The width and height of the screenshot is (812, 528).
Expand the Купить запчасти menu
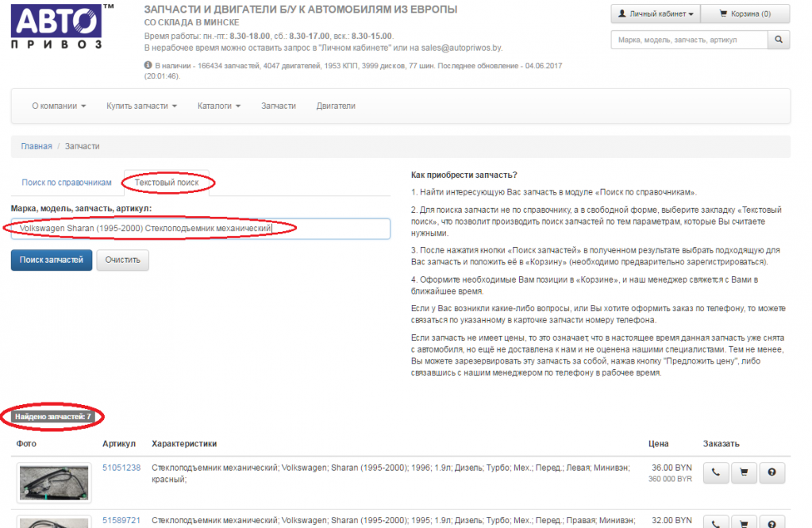141,106
